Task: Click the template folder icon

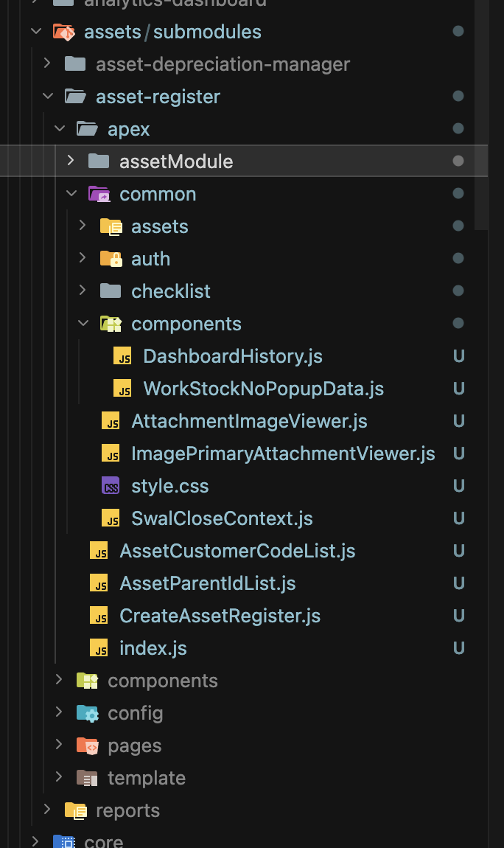Action: [x=87, y=778]
